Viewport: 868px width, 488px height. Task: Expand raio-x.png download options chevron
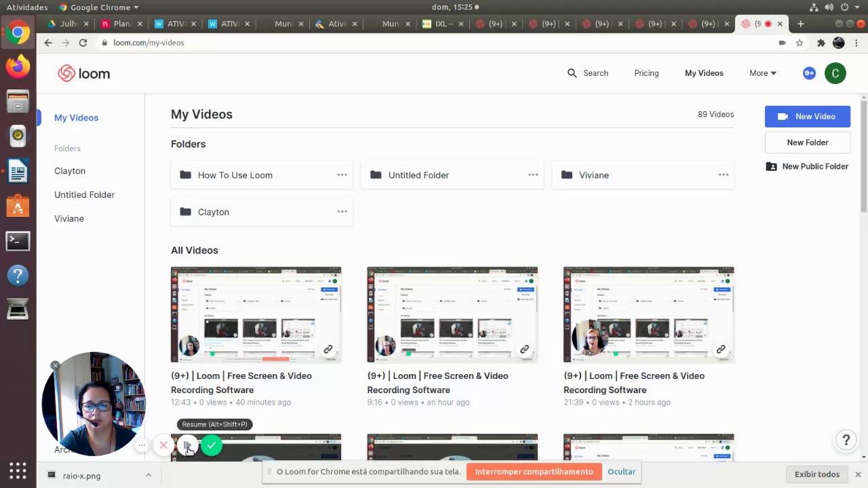149,475
